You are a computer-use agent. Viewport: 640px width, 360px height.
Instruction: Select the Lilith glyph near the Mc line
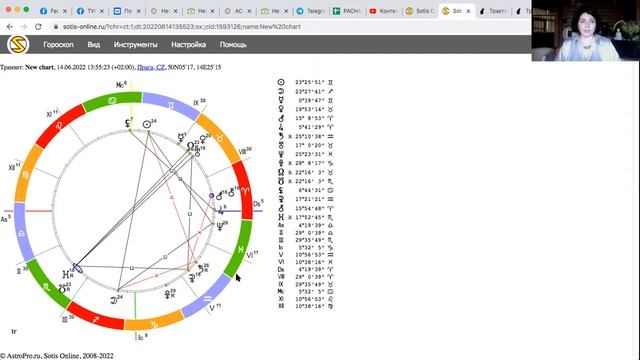coord(128,122)
